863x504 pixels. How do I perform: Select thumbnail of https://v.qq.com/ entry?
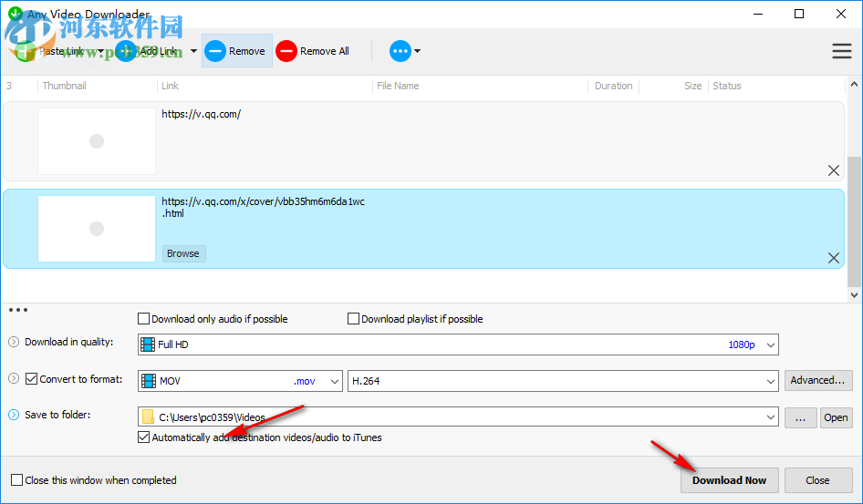97,141
